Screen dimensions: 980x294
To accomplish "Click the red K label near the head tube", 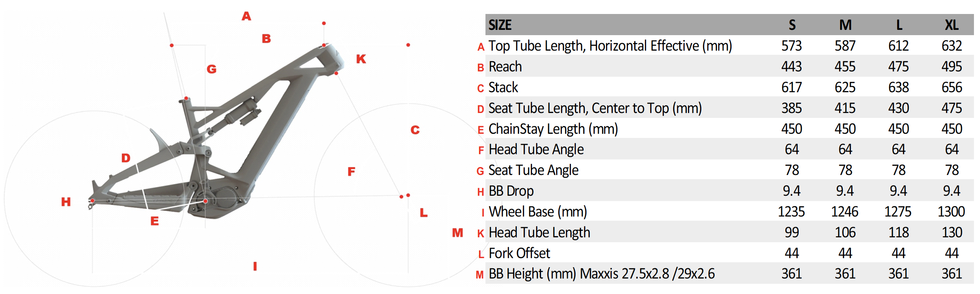I will 361,59.
